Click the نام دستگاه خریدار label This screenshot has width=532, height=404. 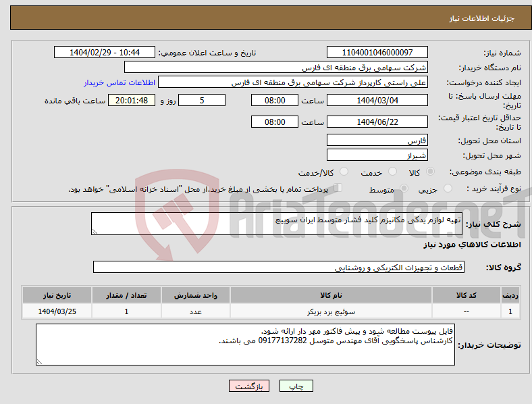point(489,68)
